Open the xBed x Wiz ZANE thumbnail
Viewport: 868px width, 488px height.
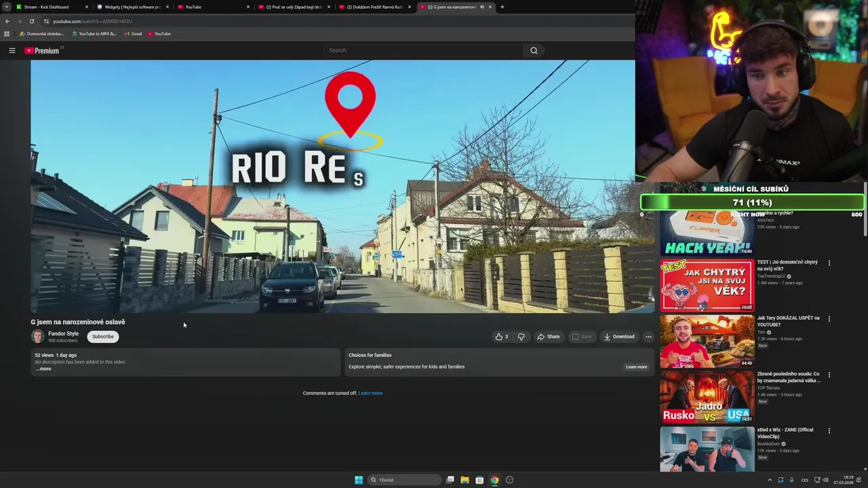click(707, 449)
